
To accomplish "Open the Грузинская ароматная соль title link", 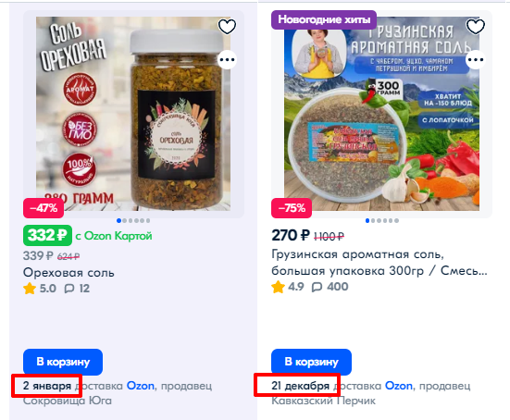I will pyautogui.click(x=379, y=263).
